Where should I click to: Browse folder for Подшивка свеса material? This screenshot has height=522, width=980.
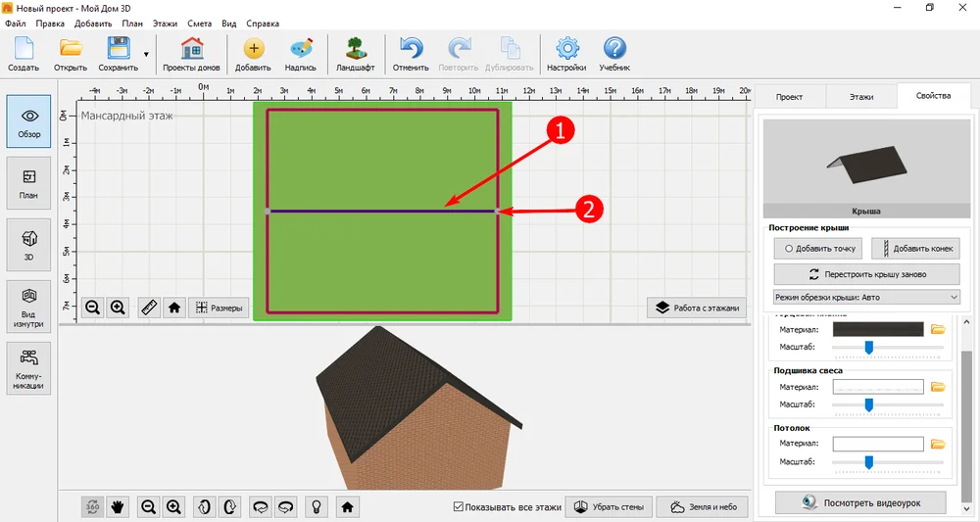[938, 387]
